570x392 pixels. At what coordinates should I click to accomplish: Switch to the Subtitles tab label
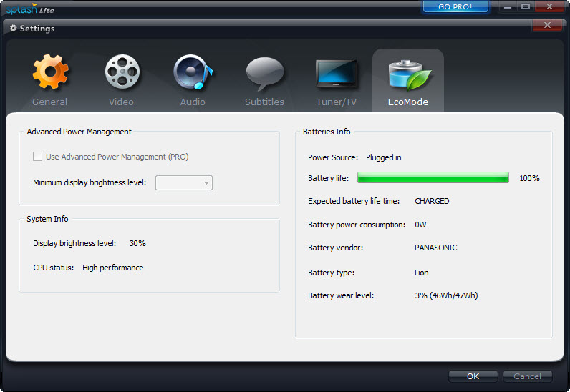point(264,102)
